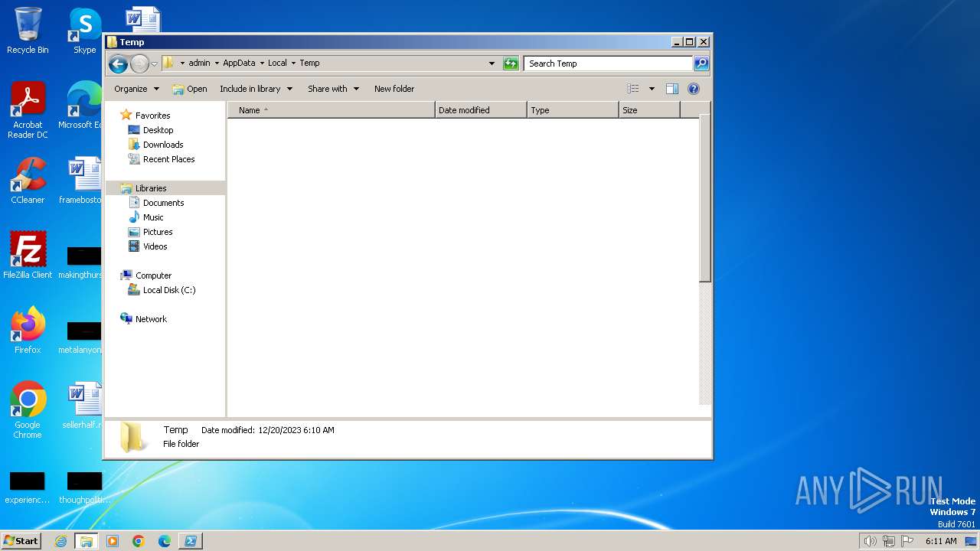Open Include in library menu

256,89
